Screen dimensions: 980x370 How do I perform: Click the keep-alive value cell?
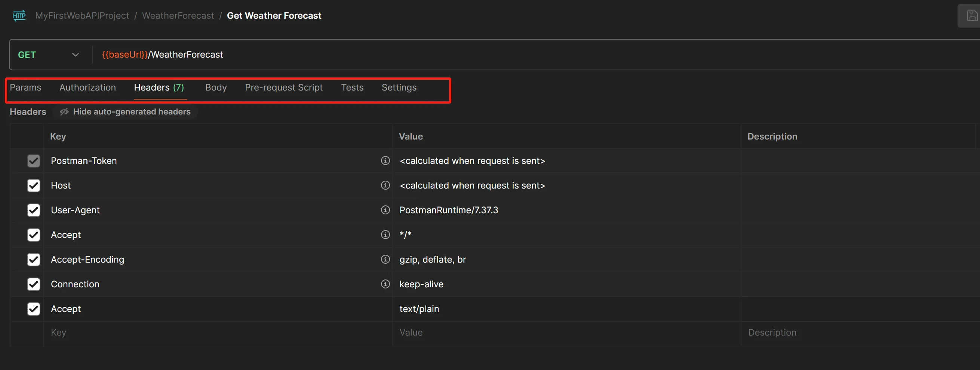click(566, 284)
